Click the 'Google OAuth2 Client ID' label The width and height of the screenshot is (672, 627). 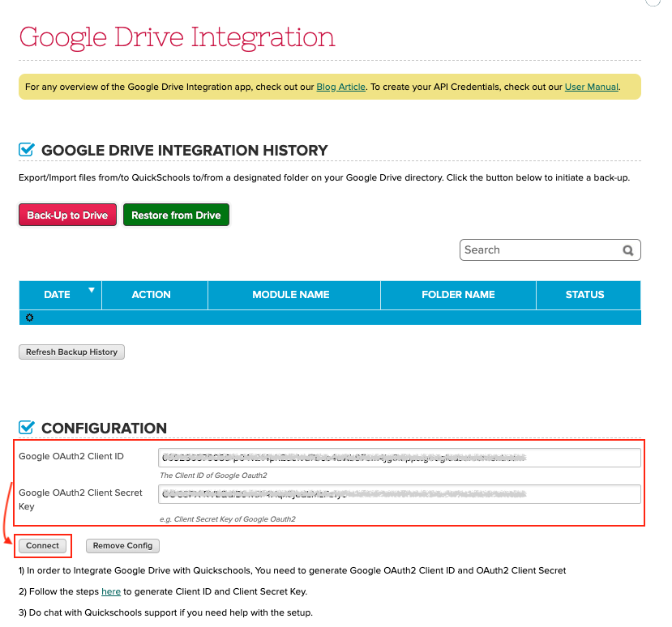coord(71,457)
